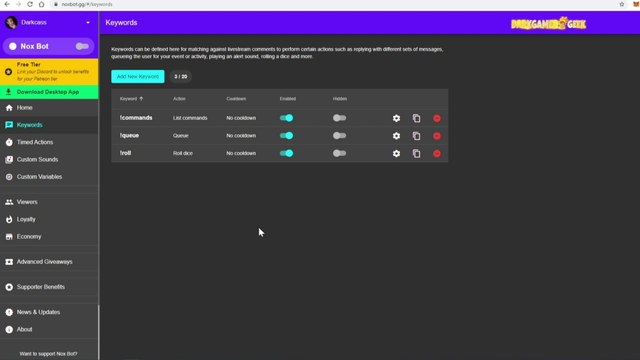Open settings gear for !queue keyword
The height and width of the screenshot is (360, 640).
click(x=396, y=136)
